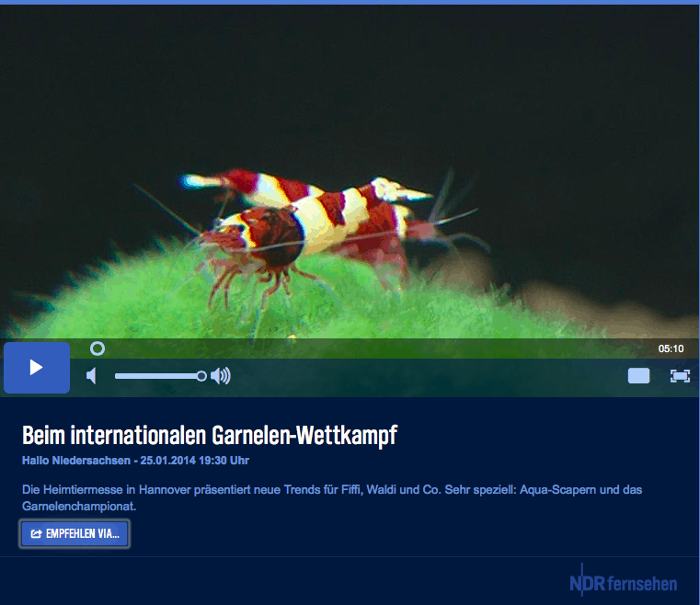The image size is (700, 605).
Task: Enter fullscreen mode with the fullscreen icon
Action: (680, 375)
